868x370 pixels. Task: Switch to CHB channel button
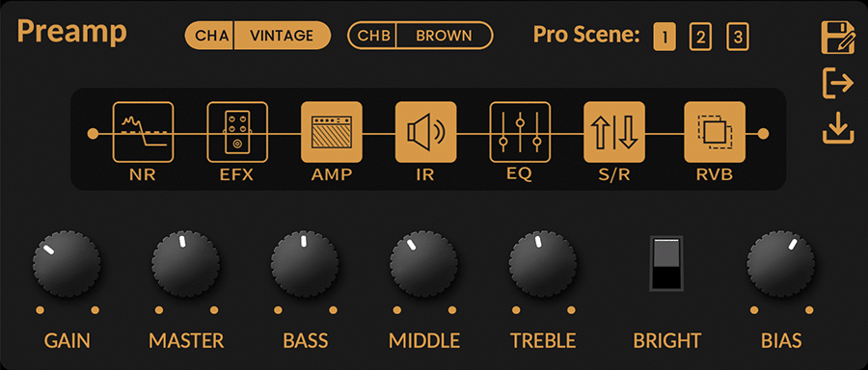pos(371,36)
